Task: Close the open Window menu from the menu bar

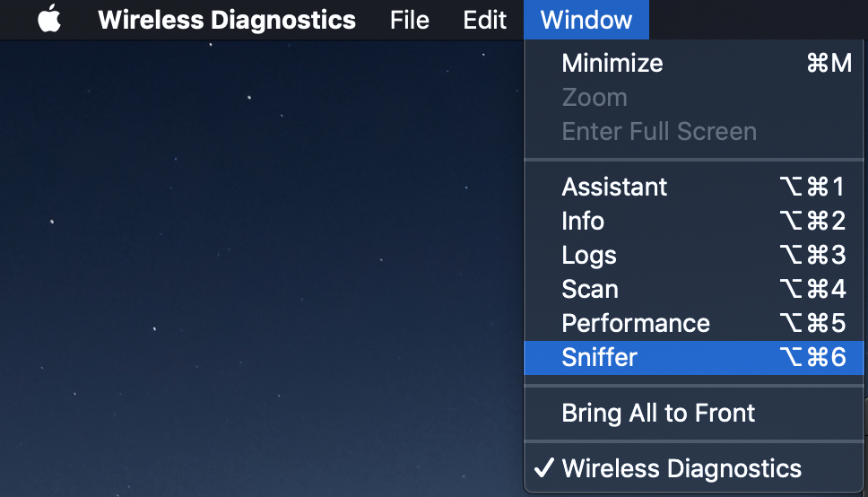Action: (x=586, y=20)
